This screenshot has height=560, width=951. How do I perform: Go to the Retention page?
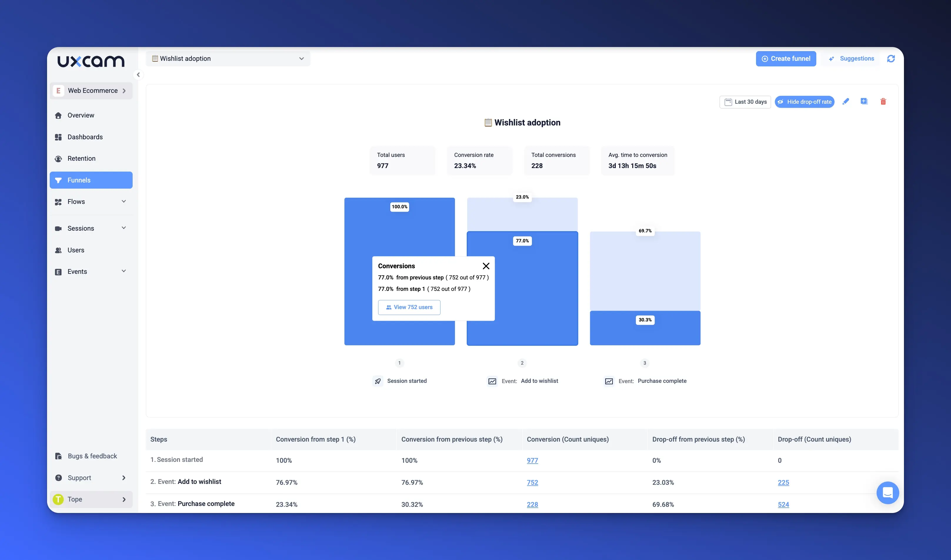81,158
